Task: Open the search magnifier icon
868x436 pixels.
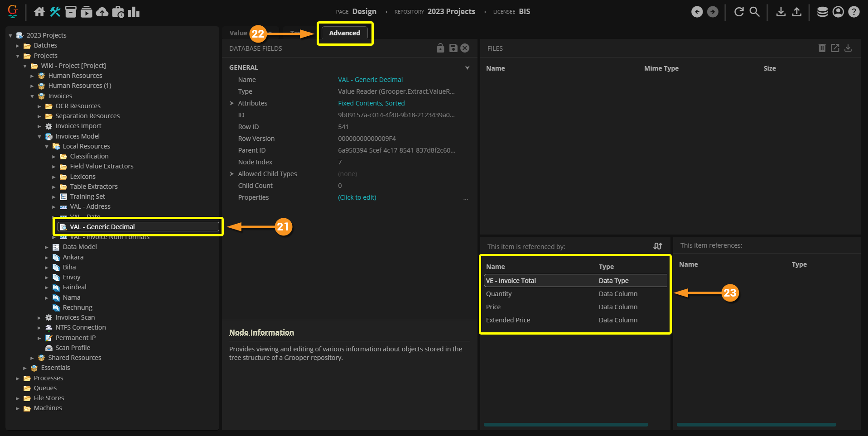Action: (754, 12)
